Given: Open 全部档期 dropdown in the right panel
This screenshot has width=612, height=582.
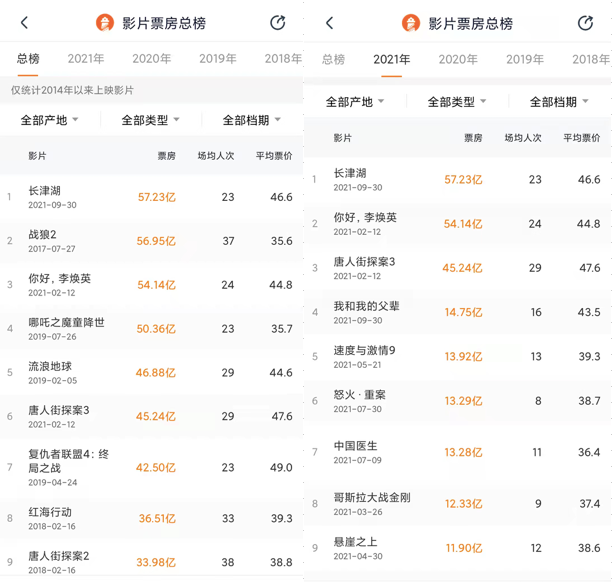Looking at the screenshot, I should point(559,102).
